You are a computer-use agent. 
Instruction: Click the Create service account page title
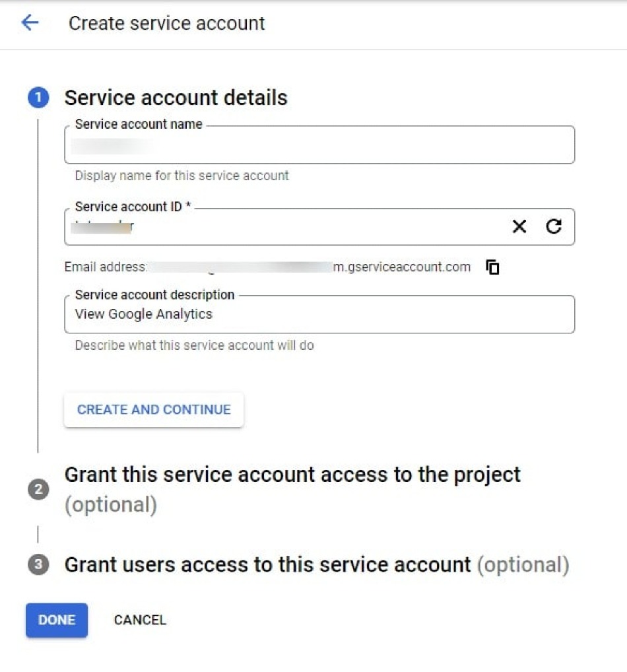(x=167, y=23)
